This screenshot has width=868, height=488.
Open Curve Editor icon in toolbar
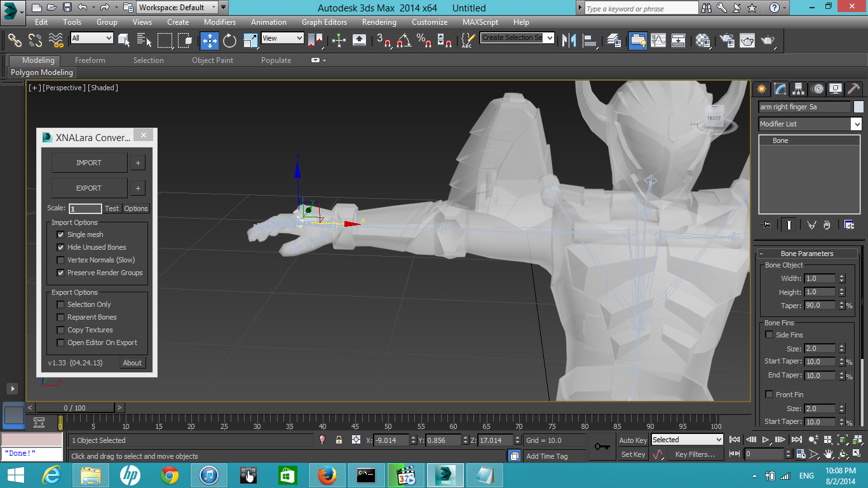658,40
